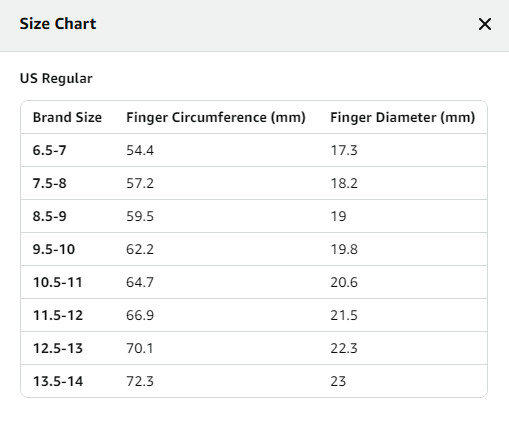Screen dimensions: 509x436
Task: Select the 9.5-10 brand size row
Action: click(254, 249)
